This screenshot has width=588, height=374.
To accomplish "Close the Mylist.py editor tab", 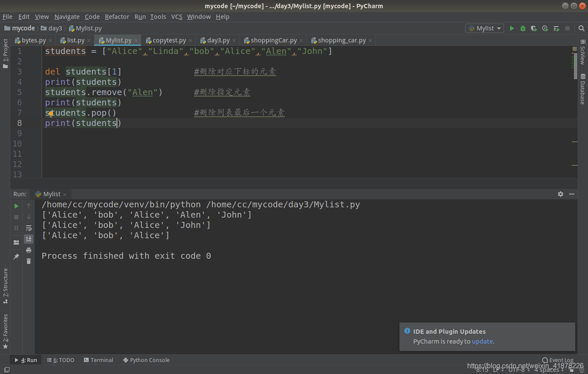I will point(136,41).
